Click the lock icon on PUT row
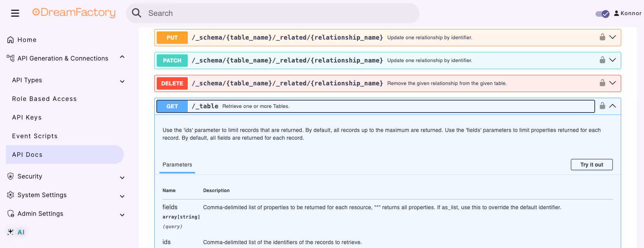This screenshot has height=248, width=644. tap(602, 37)
